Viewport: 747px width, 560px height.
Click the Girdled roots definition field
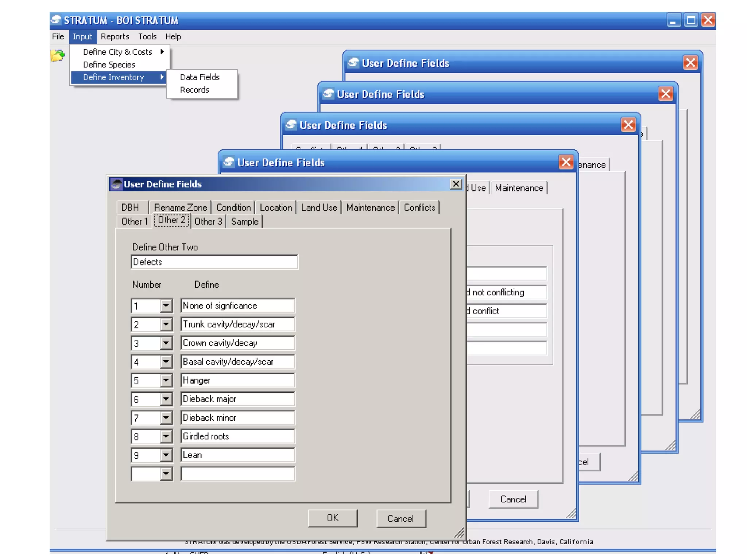[237, 436]
